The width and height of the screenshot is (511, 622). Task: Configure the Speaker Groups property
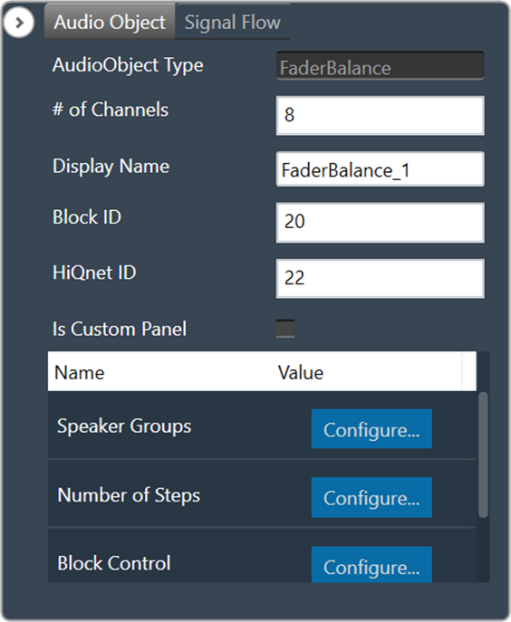pos(371,429)
